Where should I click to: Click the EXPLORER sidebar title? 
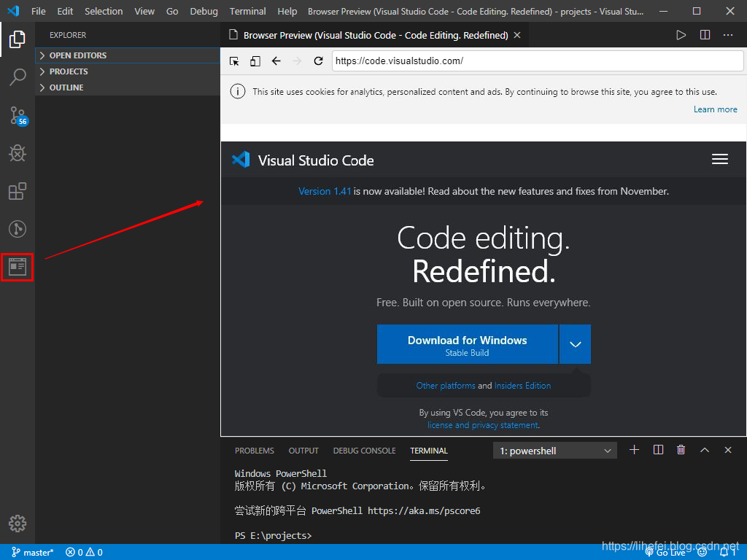(68, 35)
